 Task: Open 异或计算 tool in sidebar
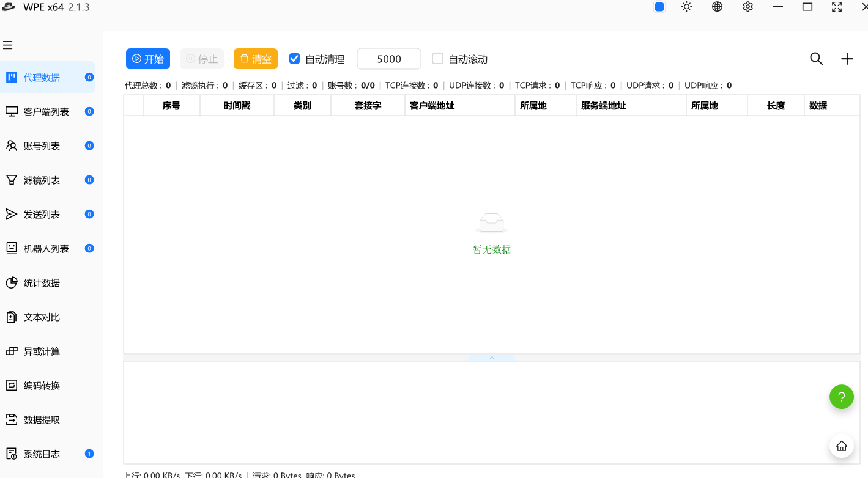(42, 351)
